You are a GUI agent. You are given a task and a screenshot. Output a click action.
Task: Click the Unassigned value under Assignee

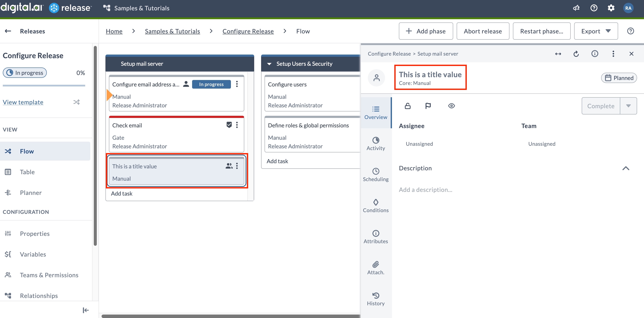[419, 144]
